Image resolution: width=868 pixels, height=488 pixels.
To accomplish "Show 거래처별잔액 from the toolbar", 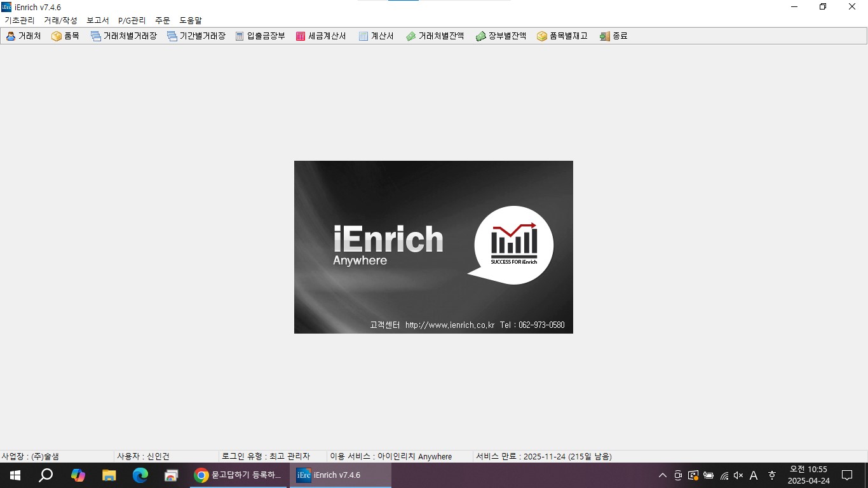I will pyautogui.click(x=411, y=36).
